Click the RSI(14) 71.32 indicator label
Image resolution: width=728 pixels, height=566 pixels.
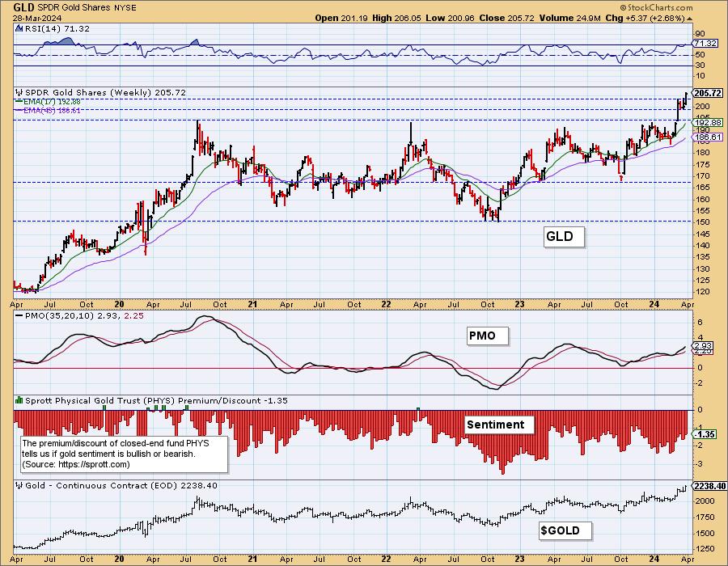coord(57,28)
